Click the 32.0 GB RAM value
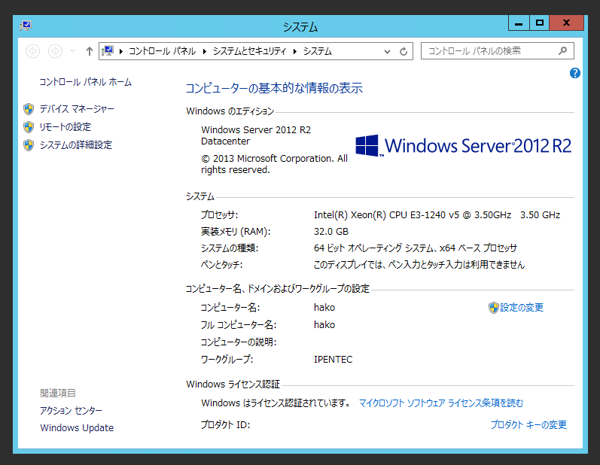The image size is (600, 465). tap(331, 232)
